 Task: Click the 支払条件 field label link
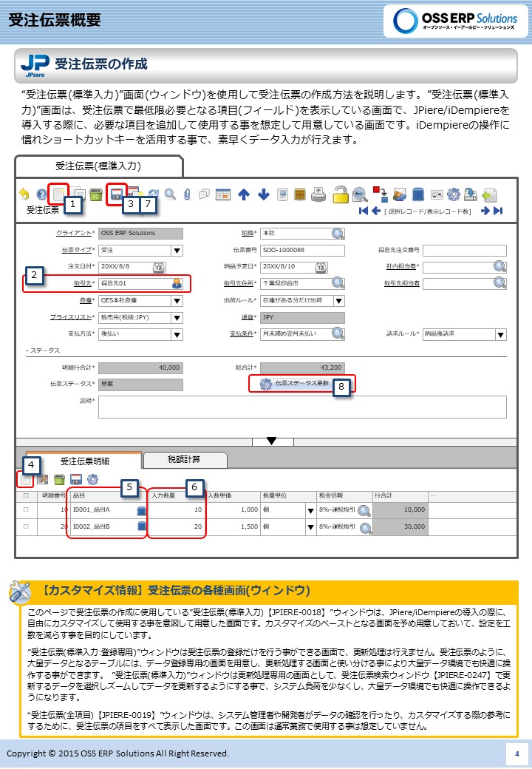[243, 333]
